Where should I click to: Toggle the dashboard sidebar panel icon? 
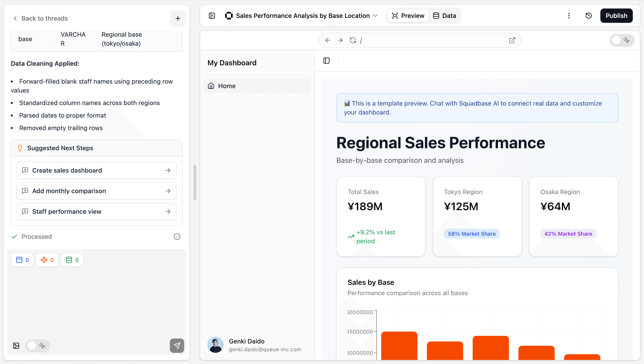(326, 61)
